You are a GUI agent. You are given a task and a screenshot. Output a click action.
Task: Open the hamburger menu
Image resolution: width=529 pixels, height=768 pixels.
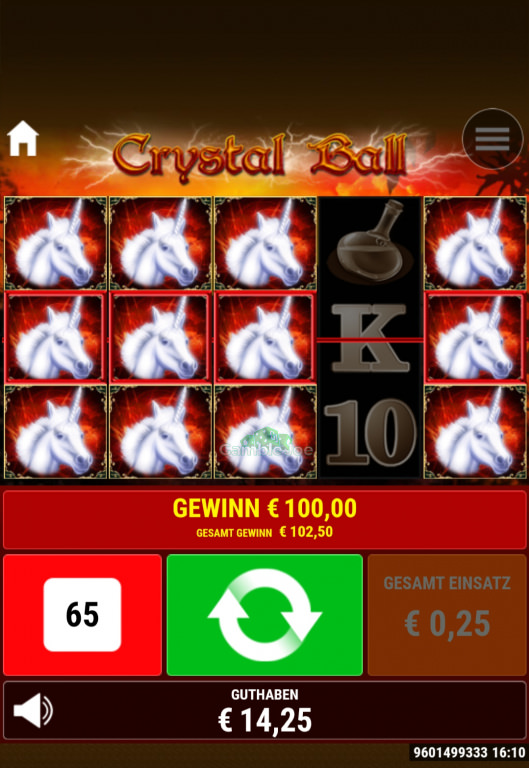pyautogui.click(x=492, y=139)
